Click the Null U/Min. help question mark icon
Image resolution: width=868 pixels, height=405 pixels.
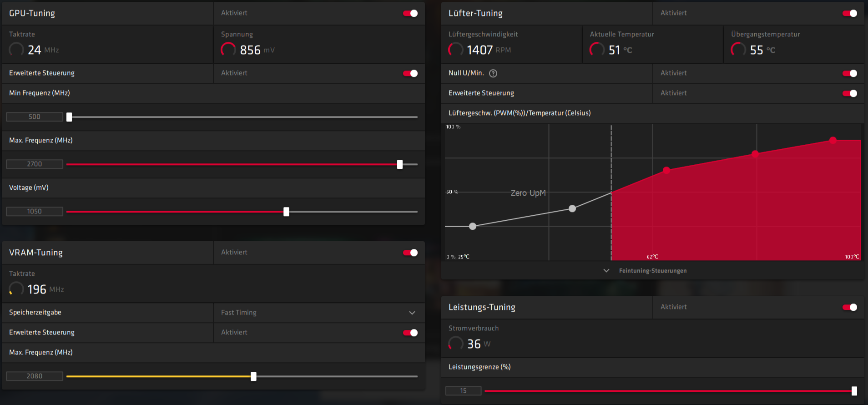pyautogui.click(x=493, y=73)
